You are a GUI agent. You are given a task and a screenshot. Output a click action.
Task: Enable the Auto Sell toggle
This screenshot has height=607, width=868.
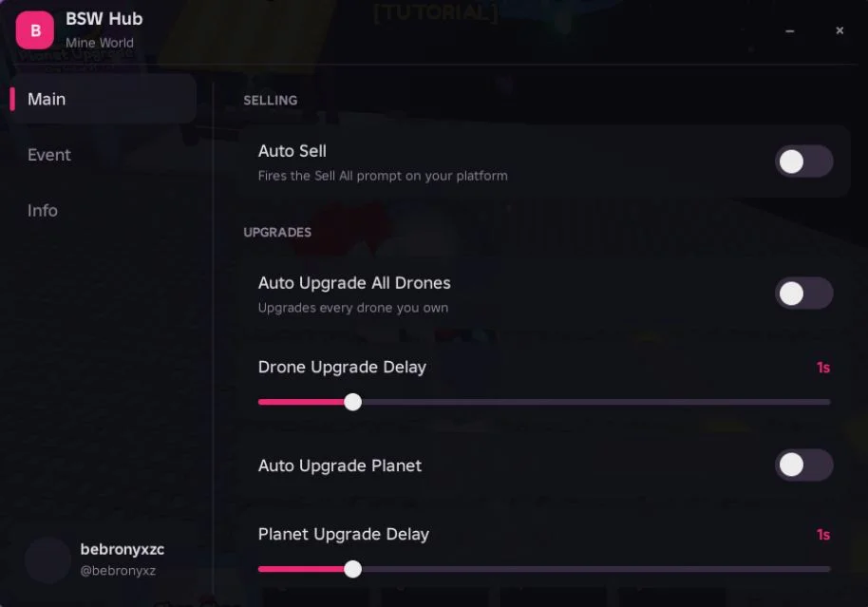[x=803, y=161]
